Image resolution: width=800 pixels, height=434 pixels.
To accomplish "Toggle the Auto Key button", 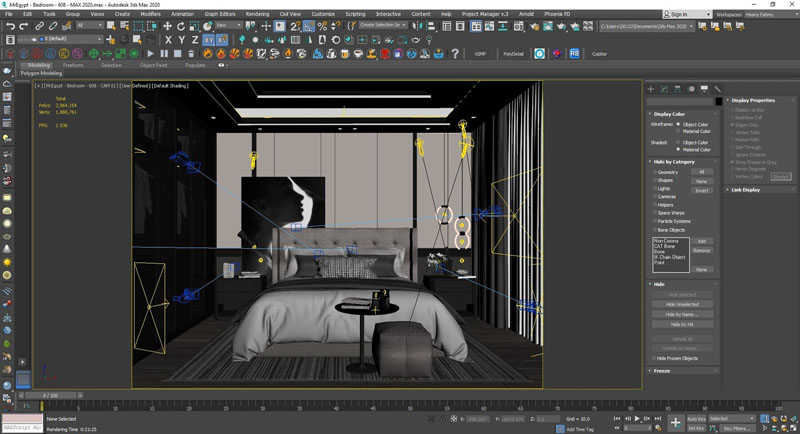I will [696, 418].
